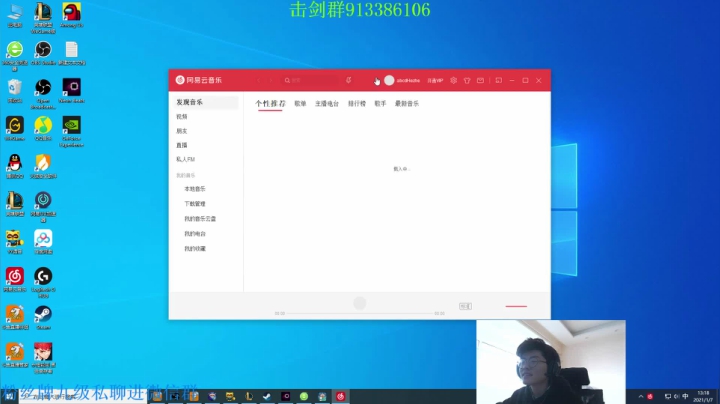Open the Among Us desktop shortcut
The height and width of the screenshot is (404, 720).
coord(72,16)
